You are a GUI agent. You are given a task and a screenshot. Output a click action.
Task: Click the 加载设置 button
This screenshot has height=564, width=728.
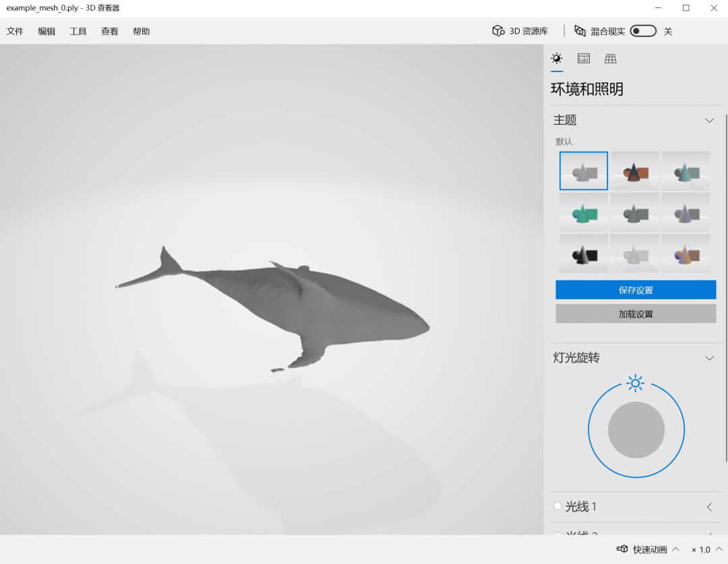(636, 314)
